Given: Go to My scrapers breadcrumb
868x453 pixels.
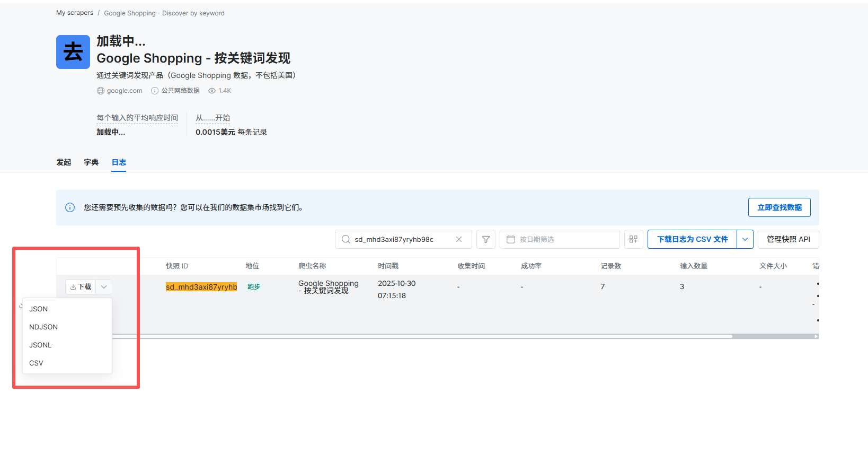Looking at the screenshot, I should coord(75,13).
